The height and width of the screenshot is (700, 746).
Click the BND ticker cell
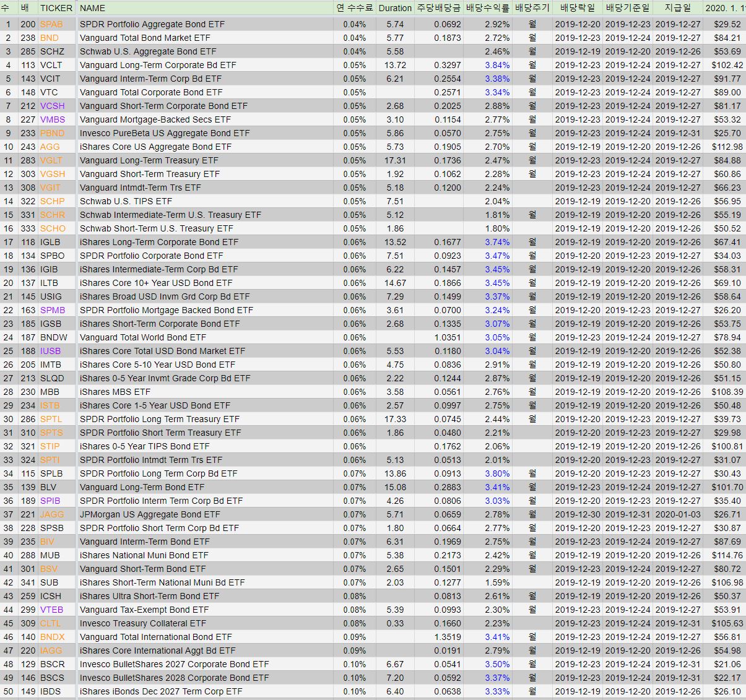click(50, 38)
